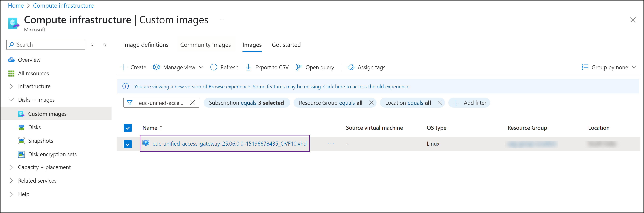Open Snapshots in the sidebar
This screenshot has height=213, width=644.
(41, 141)
